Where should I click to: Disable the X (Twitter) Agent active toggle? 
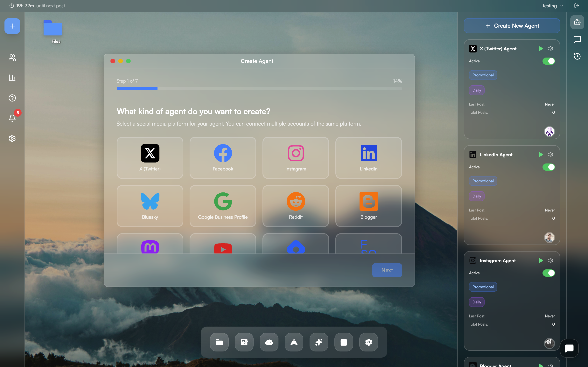click(548, 61)
